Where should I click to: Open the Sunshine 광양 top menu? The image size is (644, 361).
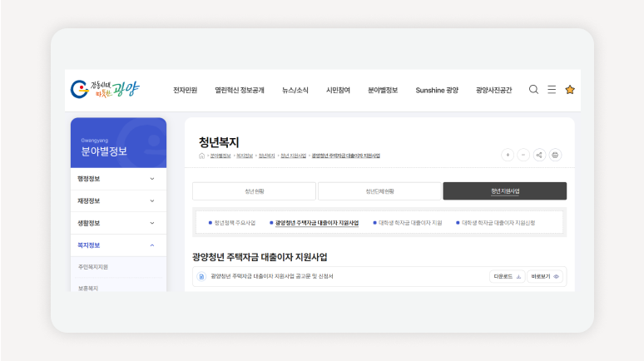[x=437, y=90]
